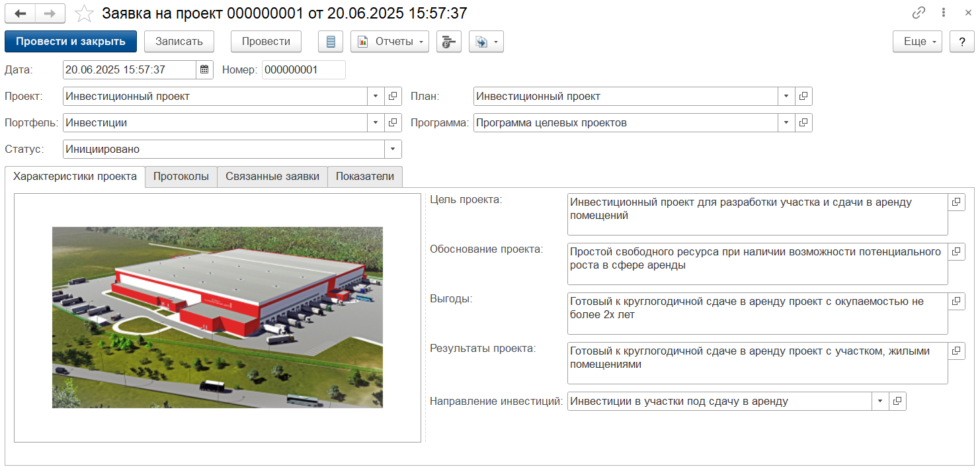980x471 pixels.
Task: Click the Провести и закрыть button
Action: coord(71,42)
